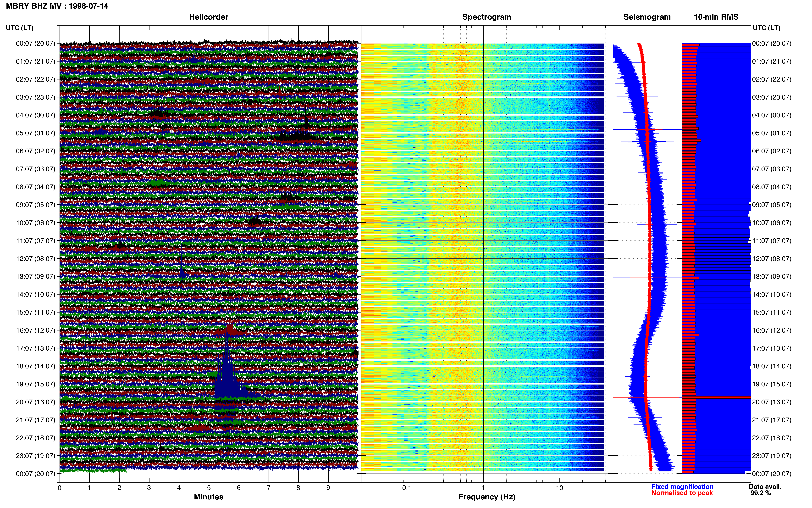Click the left '12:07 (08:07)' time label
The width and height of the screenshot is (812, 508).
point(36,259)
